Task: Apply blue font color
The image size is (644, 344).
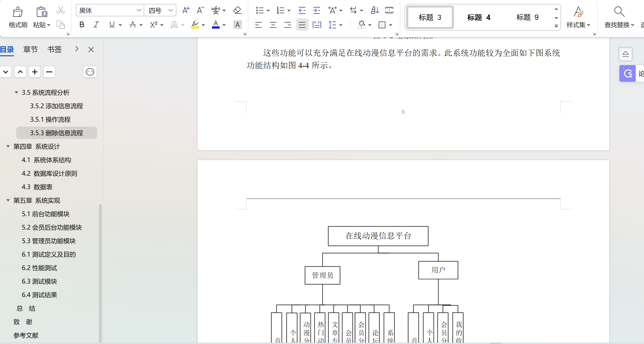Action: [216, 25]
